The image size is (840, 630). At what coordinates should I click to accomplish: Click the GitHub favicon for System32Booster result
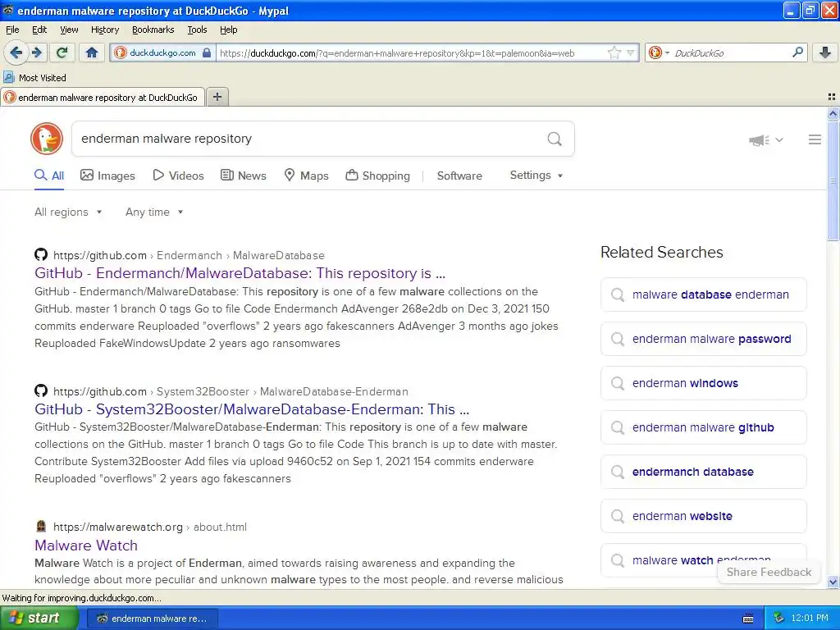point(41,390)
